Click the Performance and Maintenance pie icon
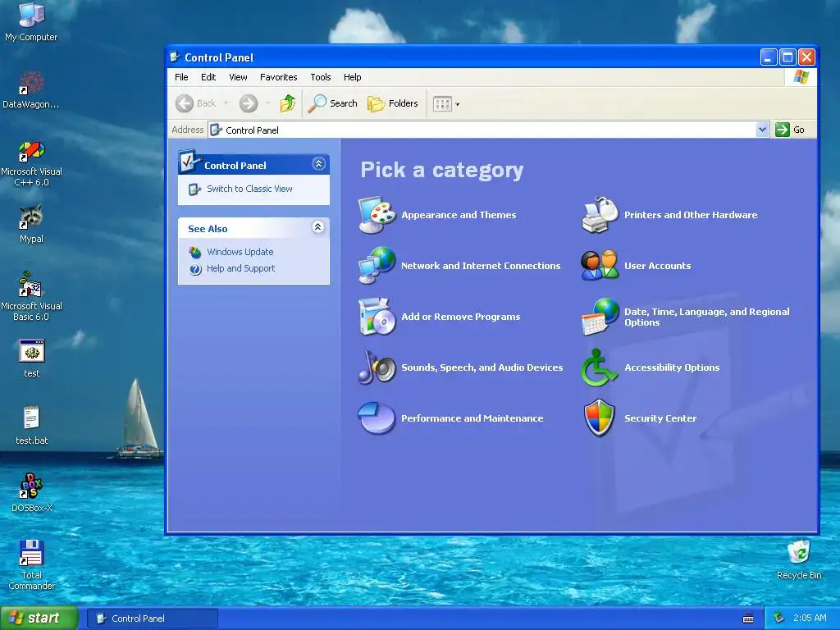This screenshot has height=630, width=840. [x=377, y=418]
